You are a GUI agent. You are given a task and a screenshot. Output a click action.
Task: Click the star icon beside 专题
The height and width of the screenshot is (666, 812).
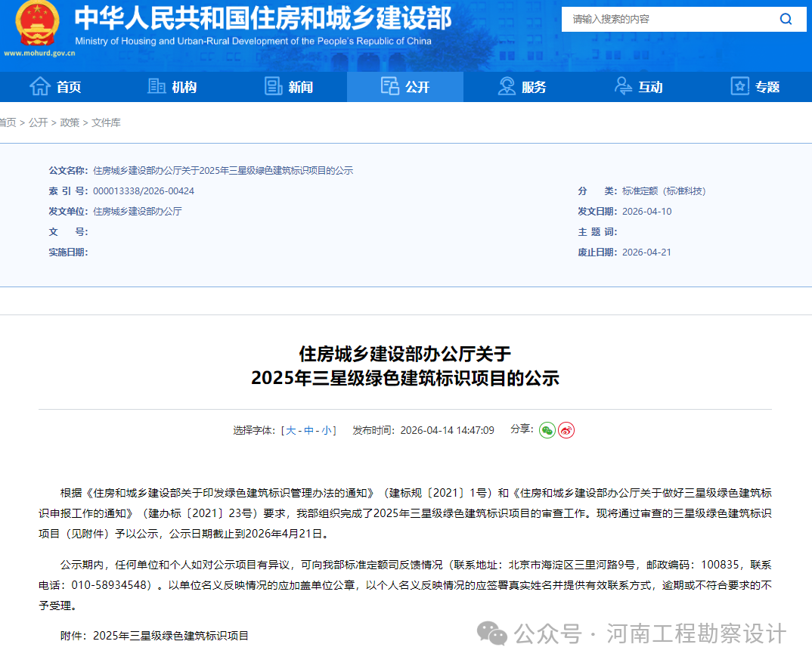[739, 86]
